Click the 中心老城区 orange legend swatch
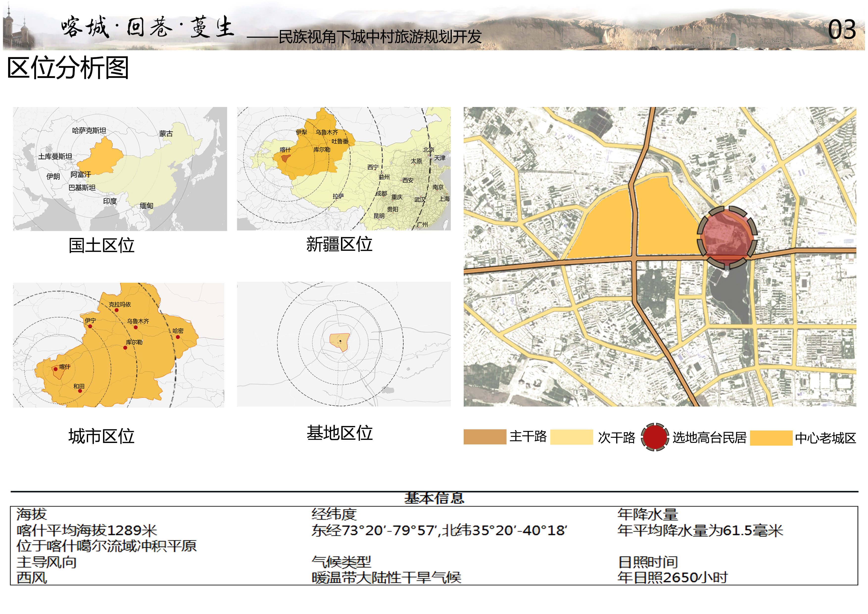The height and width of the screenshot is (614, 868). tap(771, 438)
